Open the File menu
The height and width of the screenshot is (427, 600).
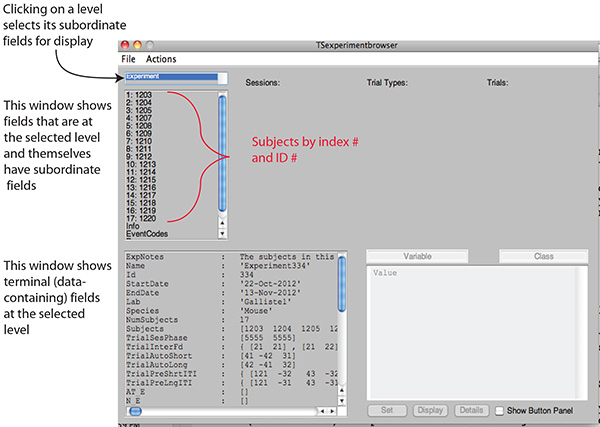129,60
